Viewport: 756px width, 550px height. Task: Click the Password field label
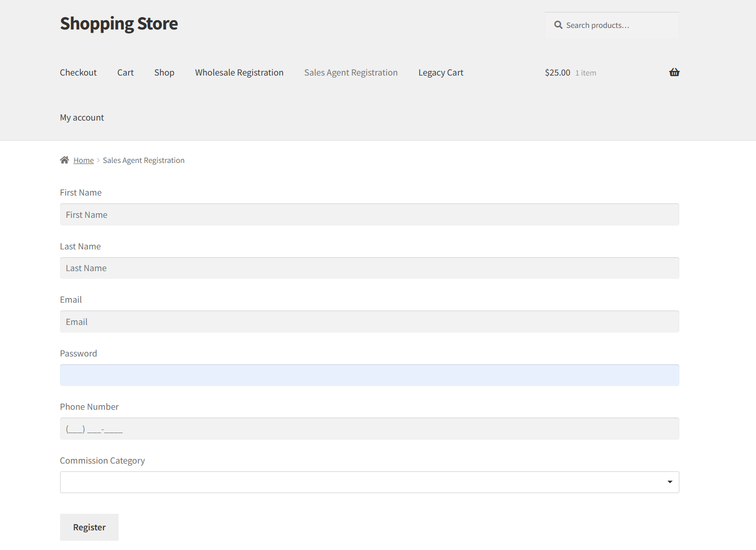[78, 353]
